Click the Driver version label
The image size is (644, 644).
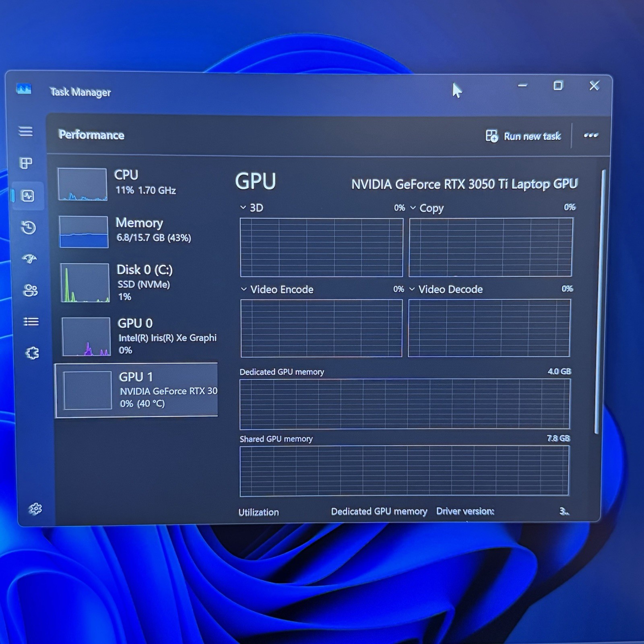tap(465, 511)
